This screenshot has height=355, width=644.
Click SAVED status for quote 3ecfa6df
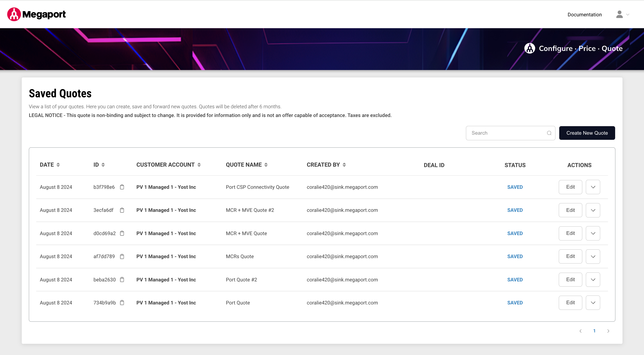pyautogui.click(x=515, y=210)
